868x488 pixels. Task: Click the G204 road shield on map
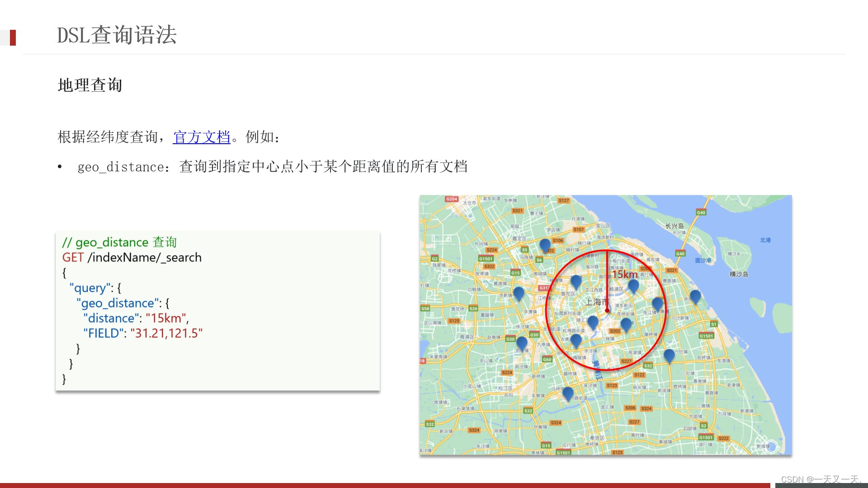click(451, 198)
